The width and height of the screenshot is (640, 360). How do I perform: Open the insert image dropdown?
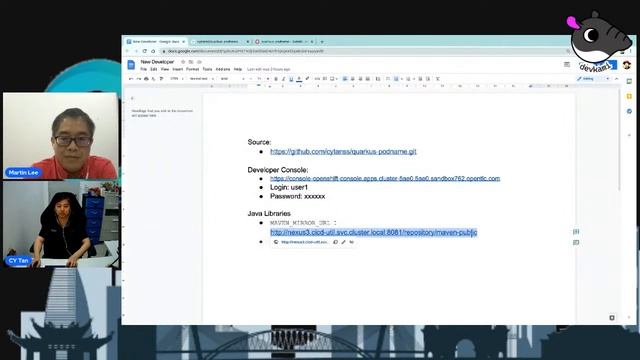(x=333, y=78)
